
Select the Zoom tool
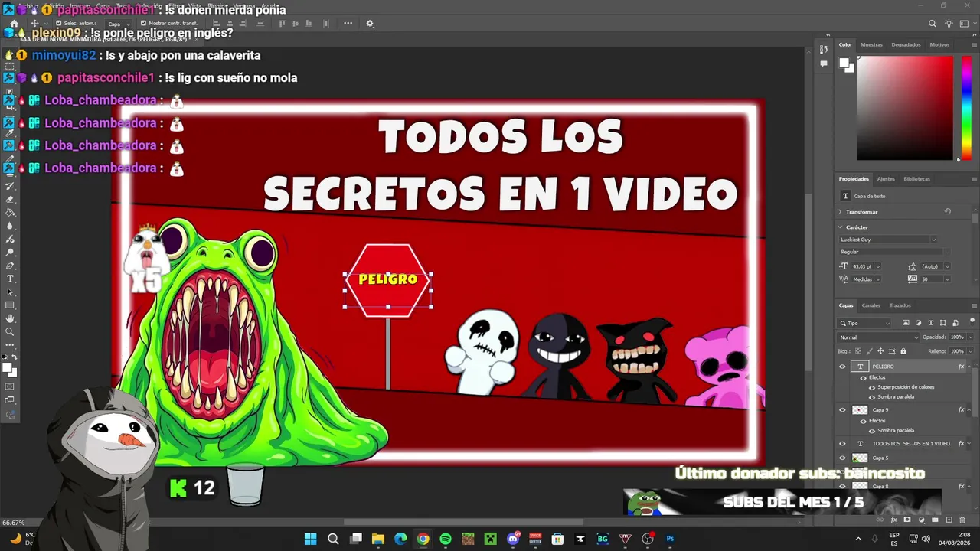click(10, 332)
